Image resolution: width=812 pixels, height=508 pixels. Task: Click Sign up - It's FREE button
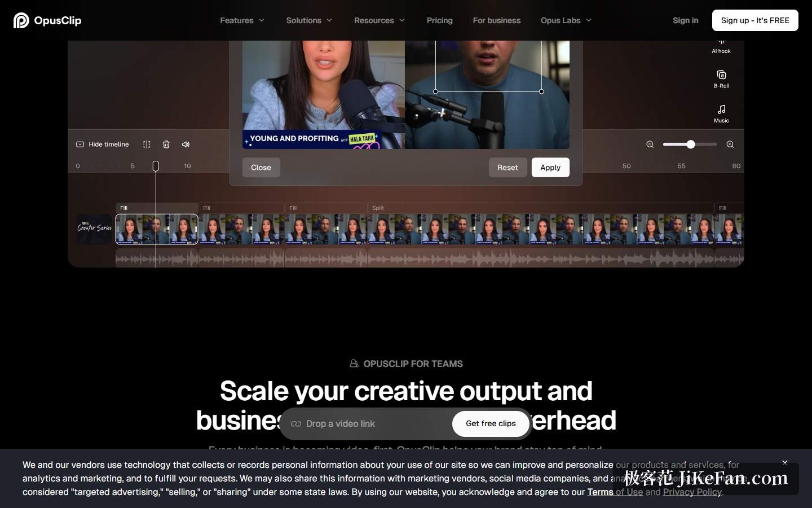pyautogui.click(x=755, y=20)
